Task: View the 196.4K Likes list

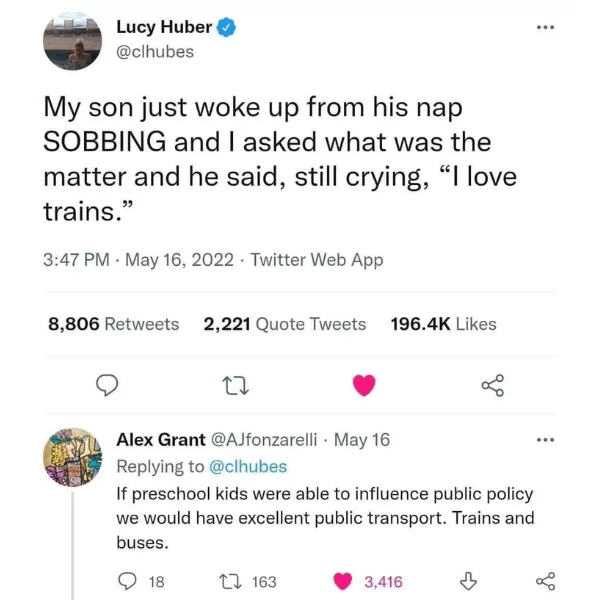Action: point(443,324)
